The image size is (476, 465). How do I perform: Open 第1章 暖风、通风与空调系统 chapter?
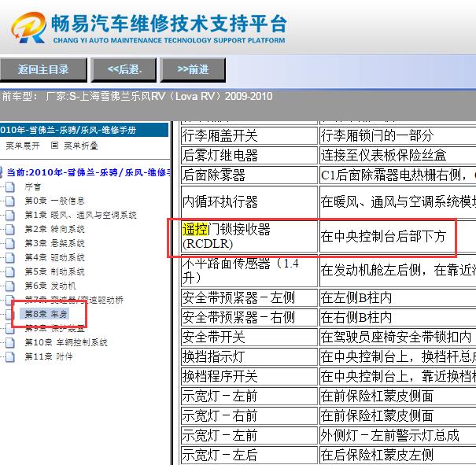tap(81, 216)
